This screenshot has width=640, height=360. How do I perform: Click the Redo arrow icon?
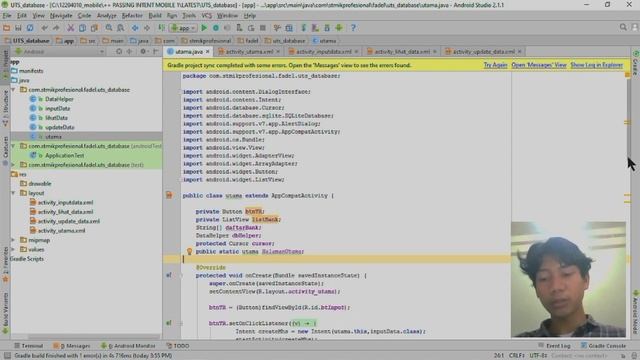click(56, 28)
